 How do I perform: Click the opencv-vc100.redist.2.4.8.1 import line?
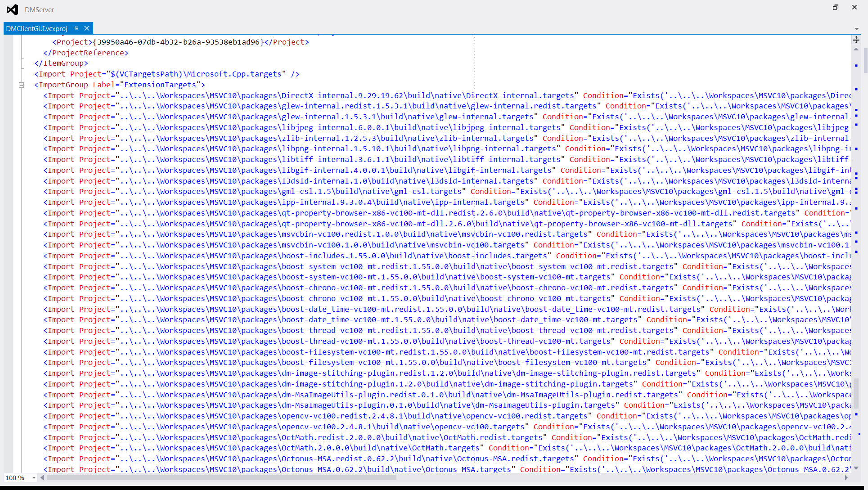[447, 416]
